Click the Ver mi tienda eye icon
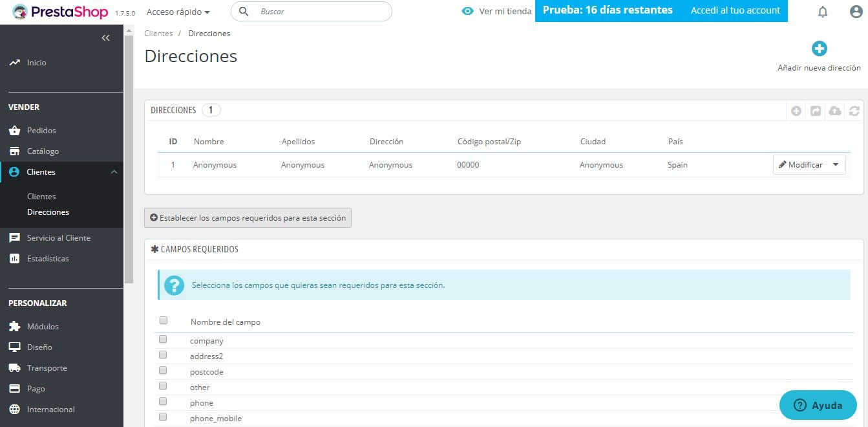The width and height of the screenshot is (868, 427). click(x=467, y=11)
